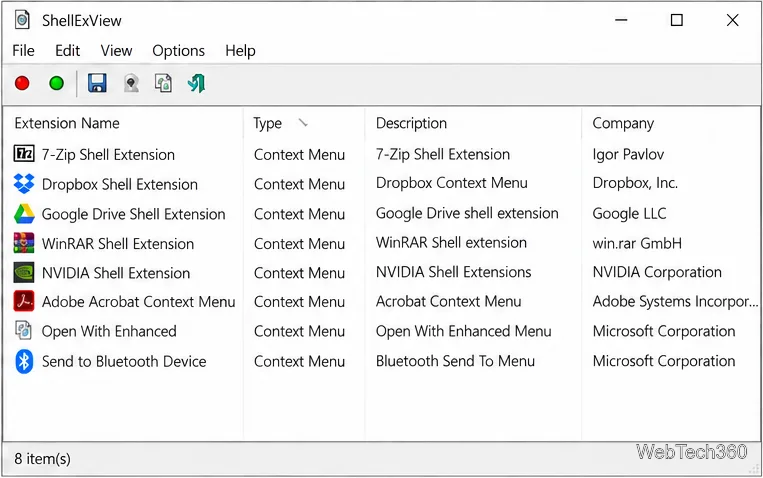Open the Edit menu
The image size is (763, 478).
pyautogui.click(x=68, y=51)
